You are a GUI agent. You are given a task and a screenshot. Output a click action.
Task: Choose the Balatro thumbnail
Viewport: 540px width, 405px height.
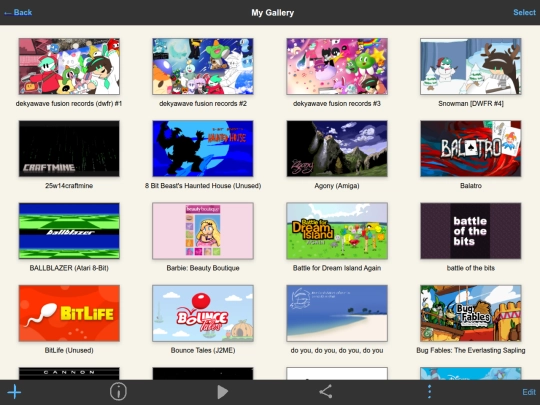click(x=471, y=149)
